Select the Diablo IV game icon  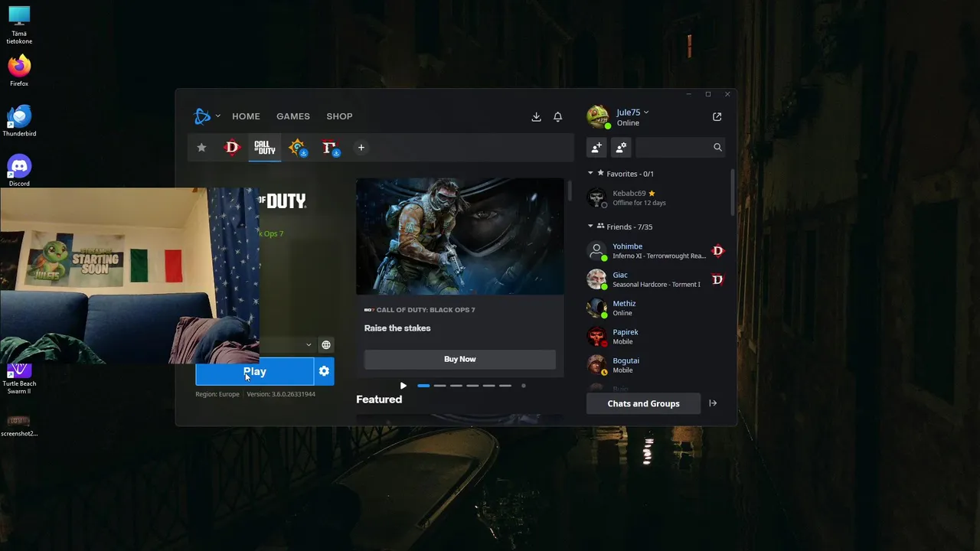[329, 148]
